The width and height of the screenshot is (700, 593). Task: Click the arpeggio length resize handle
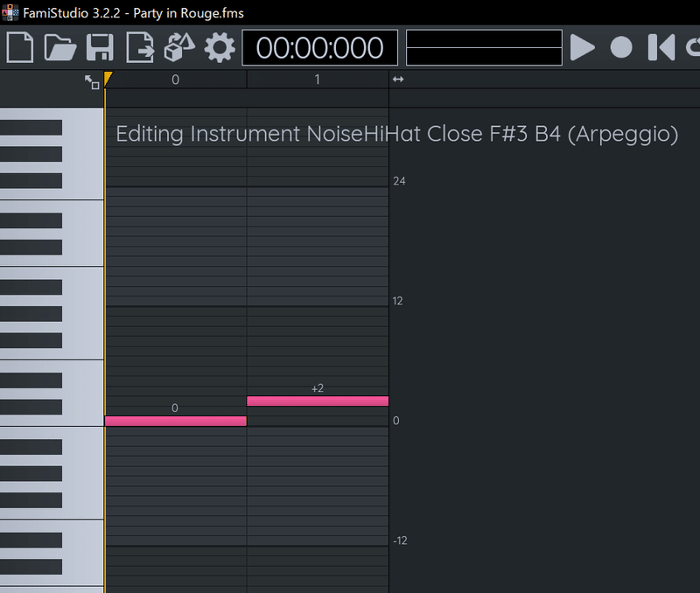[398, 80]
